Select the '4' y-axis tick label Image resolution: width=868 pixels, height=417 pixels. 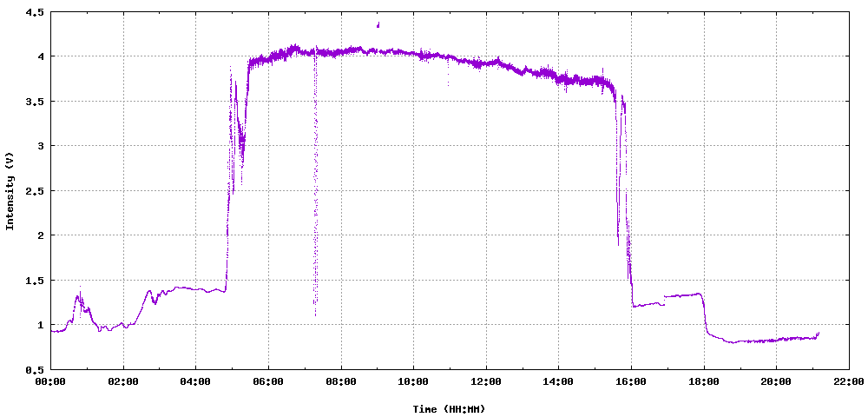pyautogui.click(x=40, y=56)
